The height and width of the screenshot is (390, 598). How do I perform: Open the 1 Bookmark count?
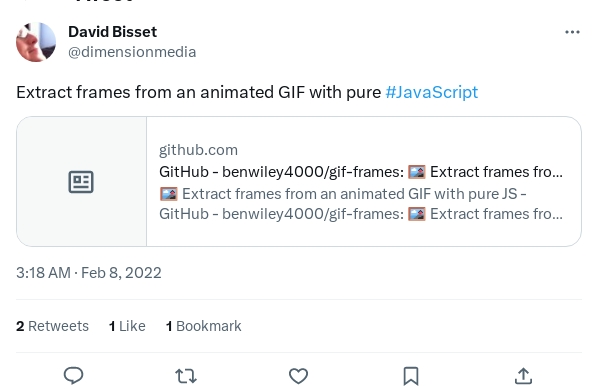tap(204, 326)
